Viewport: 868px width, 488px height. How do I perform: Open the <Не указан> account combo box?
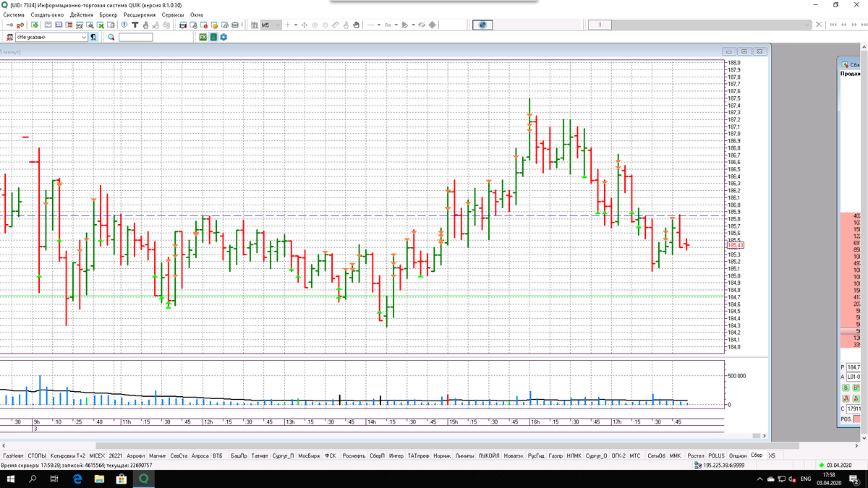(x=51, y=37)
